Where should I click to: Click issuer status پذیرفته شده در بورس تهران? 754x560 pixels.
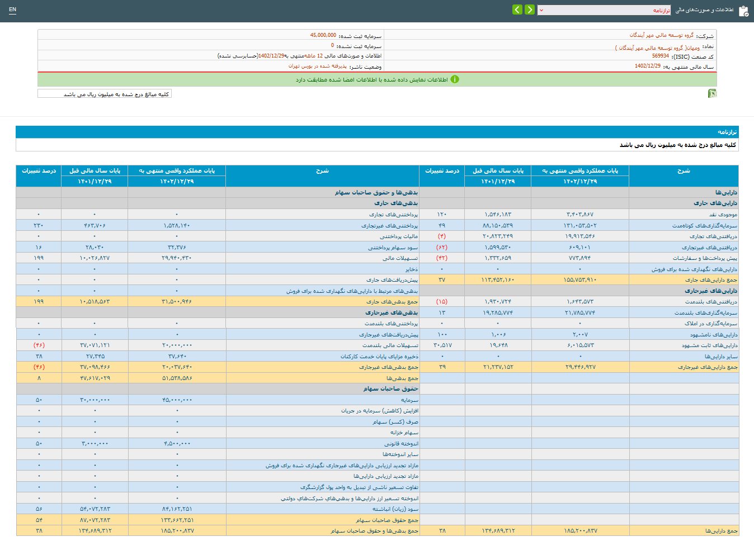[x=317, y=66]
